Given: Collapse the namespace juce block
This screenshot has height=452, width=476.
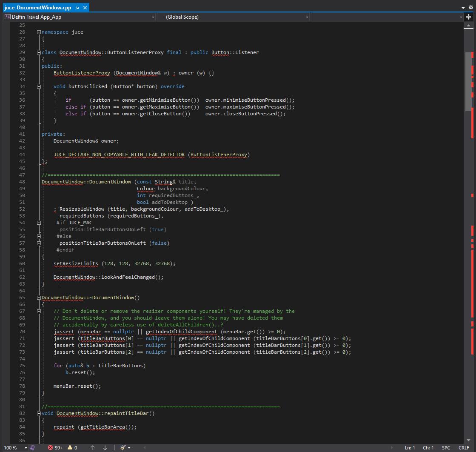Looking at the screenshot, I should click(x=39, y=32).
